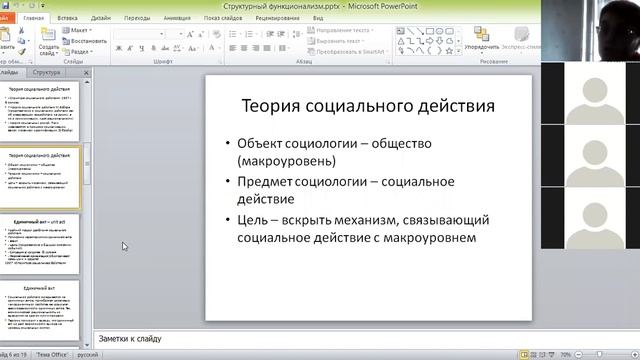Click Выровнять текст button

[x=336, y=41]
